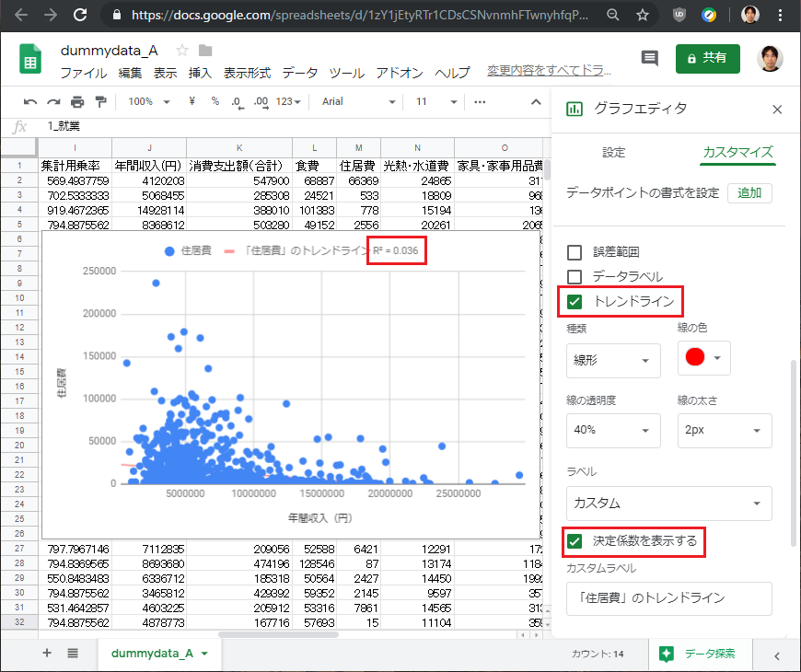Image resolution: width=801 pixels, height=672 pixels.
Task: Click the Redo icon
Action: tap(55, 101)
